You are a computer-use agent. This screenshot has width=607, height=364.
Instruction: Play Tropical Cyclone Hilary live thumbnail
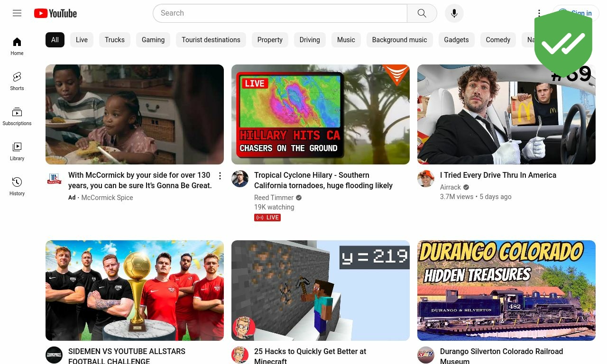(321, 114)
